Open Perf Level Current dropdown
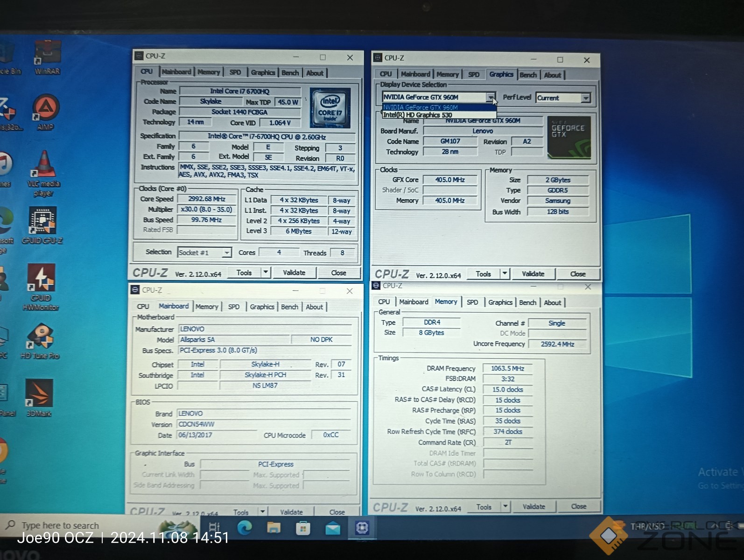 click(585, 98)
